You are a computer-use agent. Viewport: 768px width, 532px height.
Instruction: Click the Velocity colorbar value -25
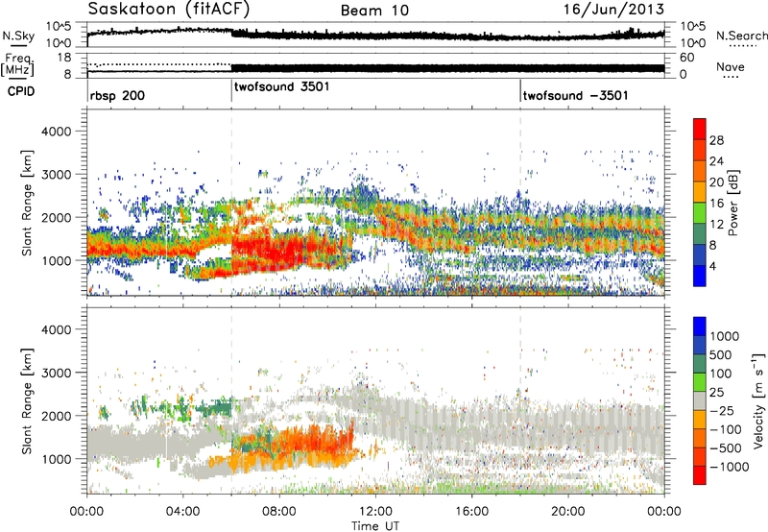(722, 411)
